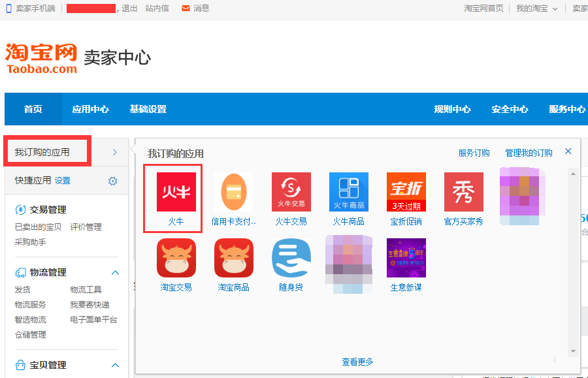Click the popup panel vertical scrollbar
588x378 pixels.
[573, 261]
